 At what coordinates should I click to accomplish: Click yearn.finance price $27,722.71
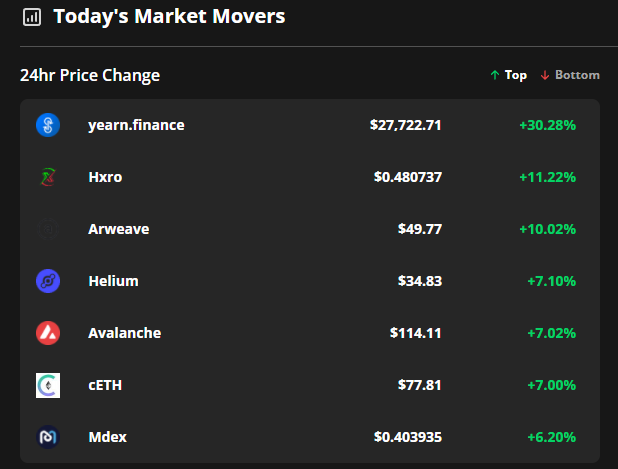click(405, 125)
